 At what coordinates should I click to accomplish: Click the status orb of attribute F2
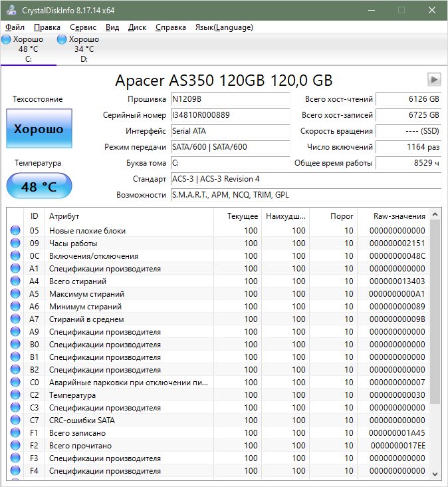[x=15, y=445]
